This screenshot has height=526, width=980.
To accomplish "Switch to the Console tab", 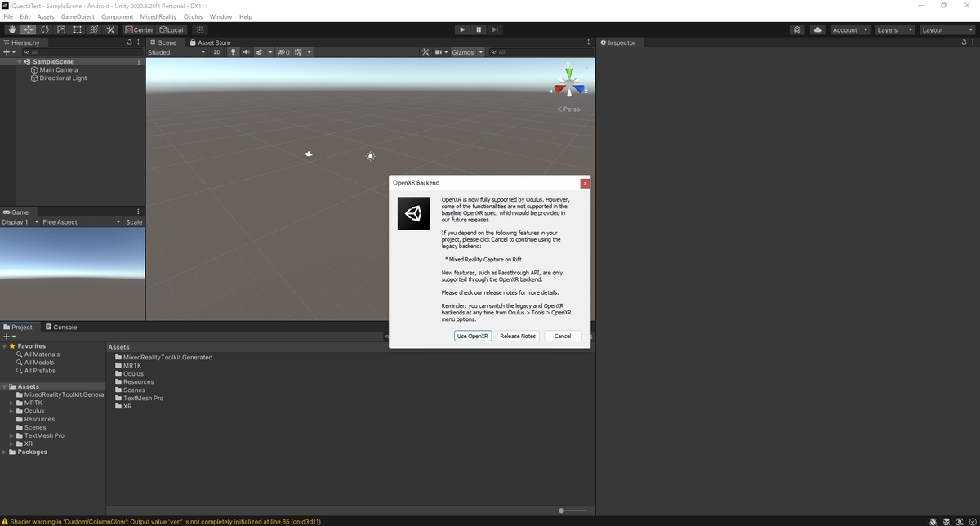I will pos(61,327).
